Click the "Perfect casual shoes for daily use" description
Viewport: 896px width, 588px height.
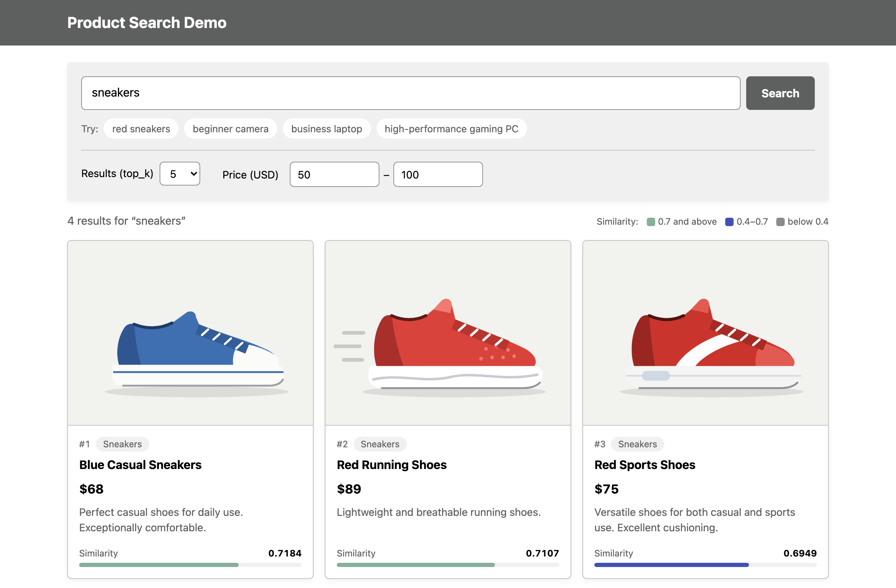point(161,520)
